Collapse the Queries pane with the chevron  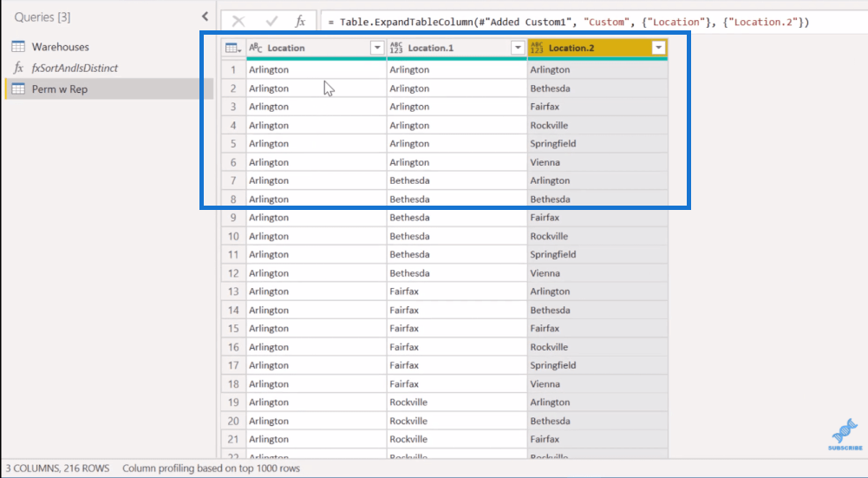pos(206,16)
